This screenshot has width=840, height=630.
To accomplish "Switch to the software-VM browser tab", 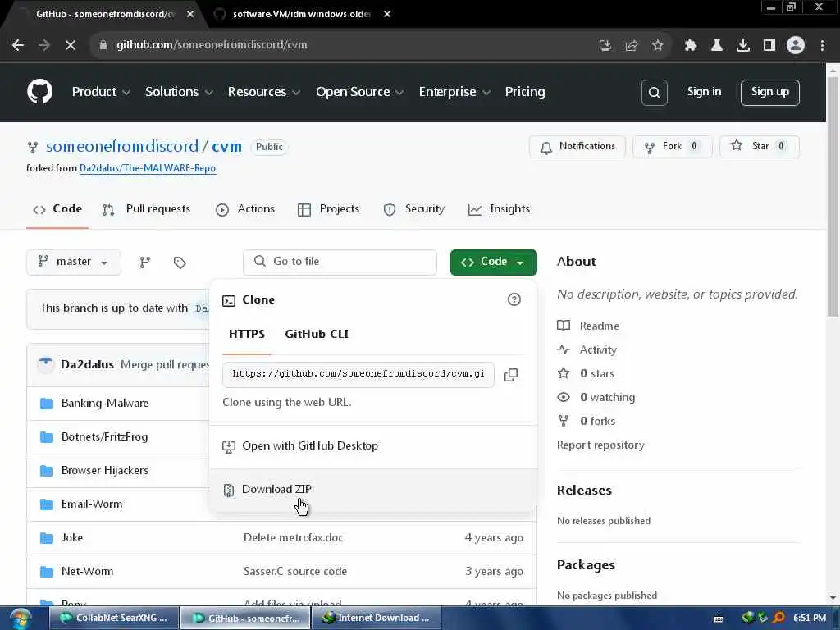I will pos(302,14).
